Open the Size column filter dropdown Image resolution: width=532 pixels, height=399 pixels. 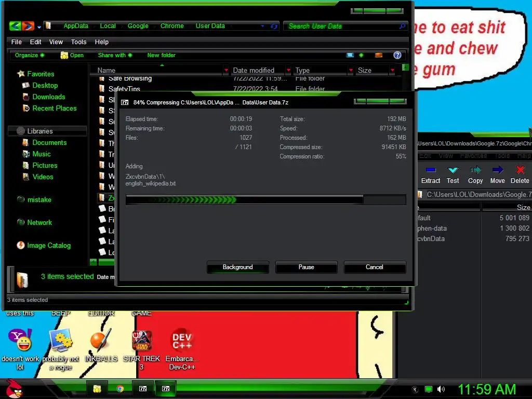(393, 70)
